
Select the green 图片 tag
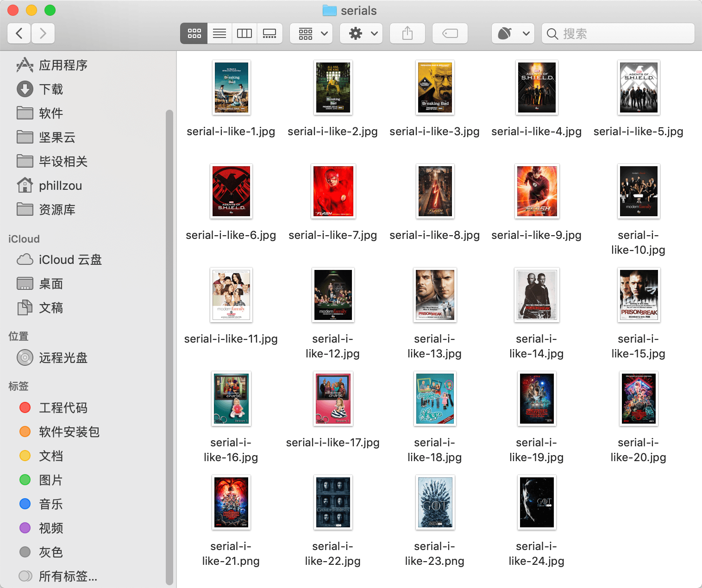pos(41,480)
